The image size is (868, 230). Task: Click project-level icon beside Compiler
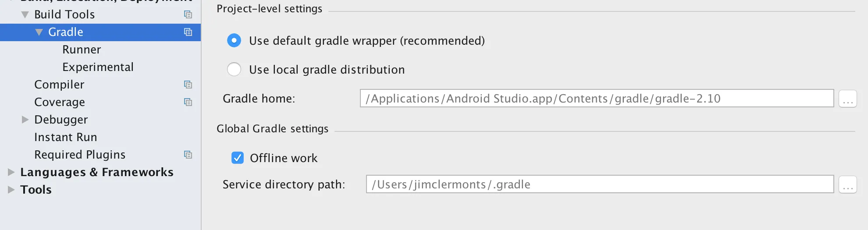(x=188, y=85)
